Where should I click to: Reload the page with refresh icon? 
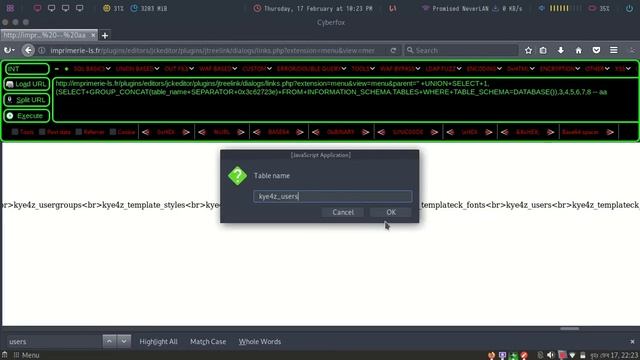pyautogui.click(x=393, y=51)
